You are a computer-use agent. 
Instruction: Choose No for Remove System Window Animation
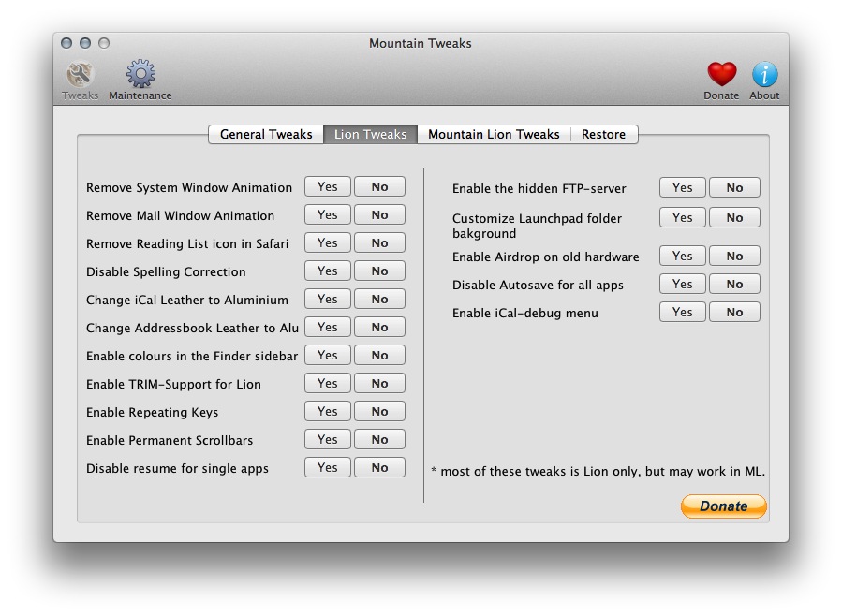379,186
